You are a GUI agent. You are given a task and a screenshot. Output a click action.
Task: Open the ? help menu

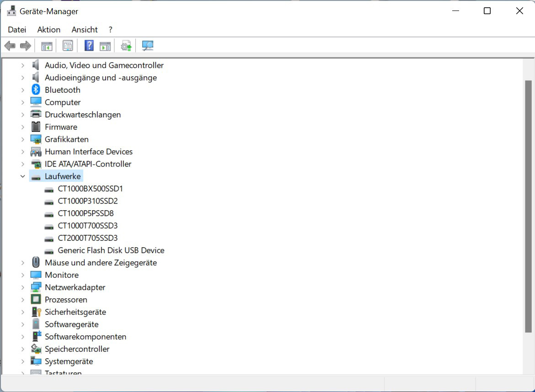(111, 30)
